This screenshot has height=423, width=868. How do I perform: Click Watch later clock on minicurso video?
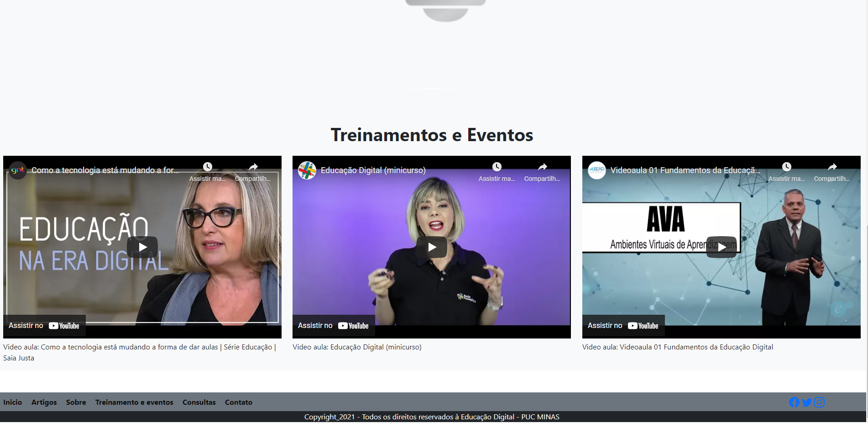click(497, 167)
